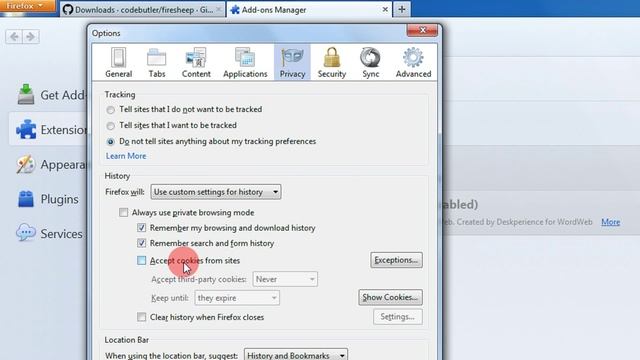Screen dimensions: 640x360
Task: Open Learn More tracking link
Action: pos(126,156)
